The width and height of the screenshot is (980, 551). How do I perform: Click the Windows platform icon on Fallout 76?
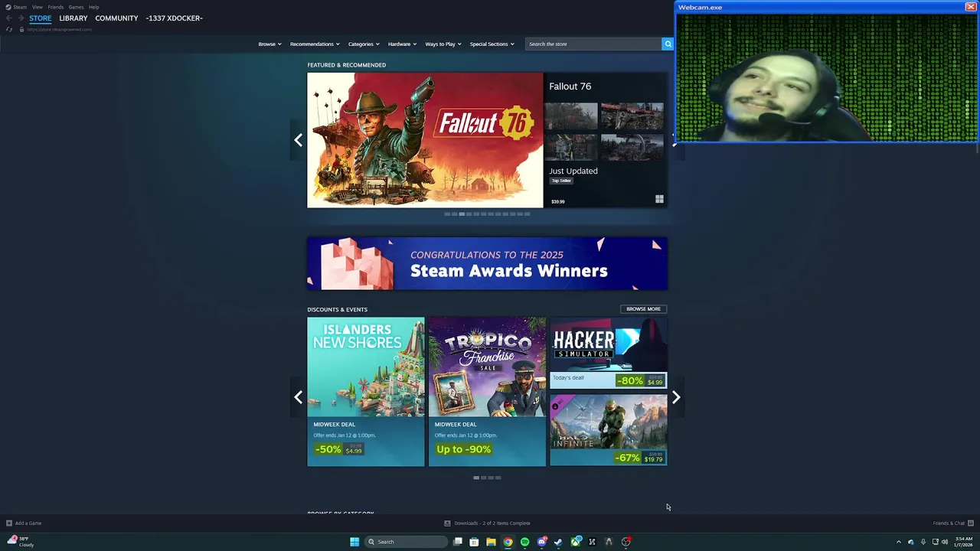click(659, 200)
